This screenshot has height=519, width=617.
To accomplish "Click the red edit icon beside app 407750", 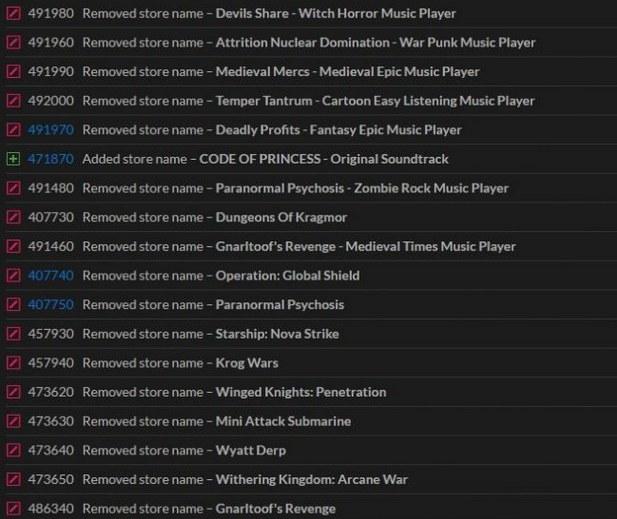I will tap(13, 305).
